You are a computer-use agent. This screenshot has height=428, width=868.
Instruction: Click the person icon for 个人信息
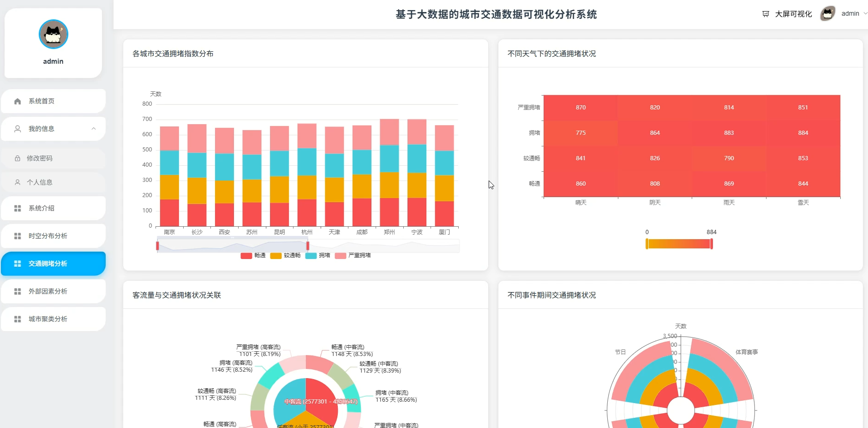click(x=18, y=182)
